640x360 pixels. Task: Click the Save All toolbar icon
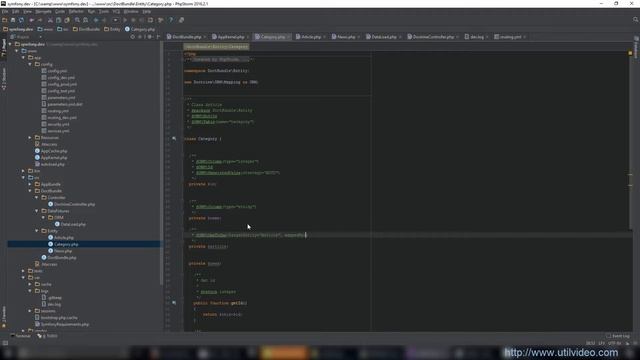(13, 20)
